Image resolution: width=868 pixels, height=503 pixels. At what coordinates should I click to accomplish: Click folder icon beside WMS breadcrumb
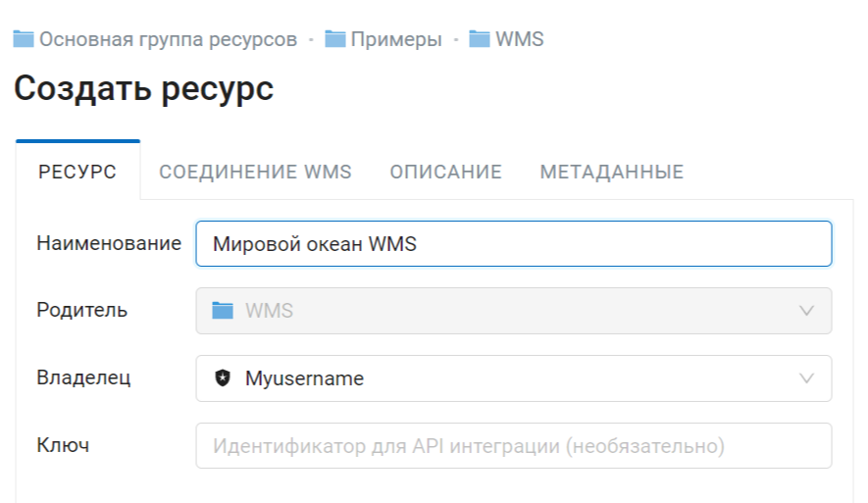click(480, 39)
